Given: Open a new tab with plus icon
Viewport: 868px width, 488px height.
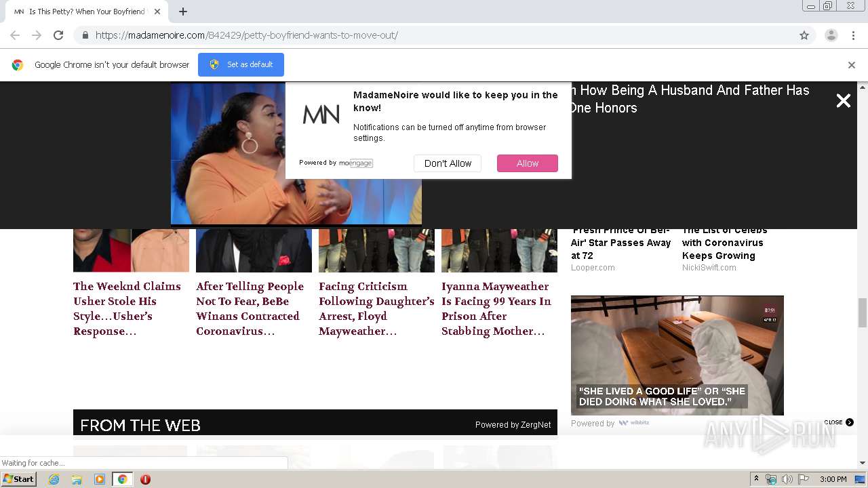Looking at the screenshot, I should (183, 12).
